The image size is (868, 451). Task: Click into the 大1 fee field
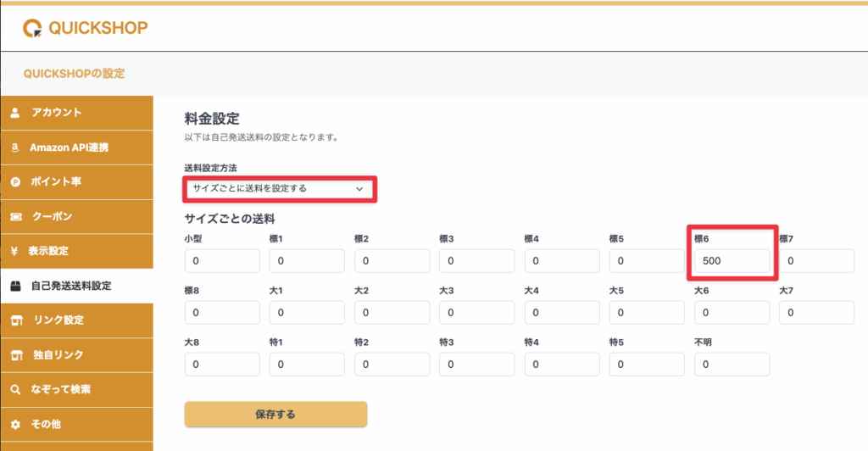click(x=307, y=313)
